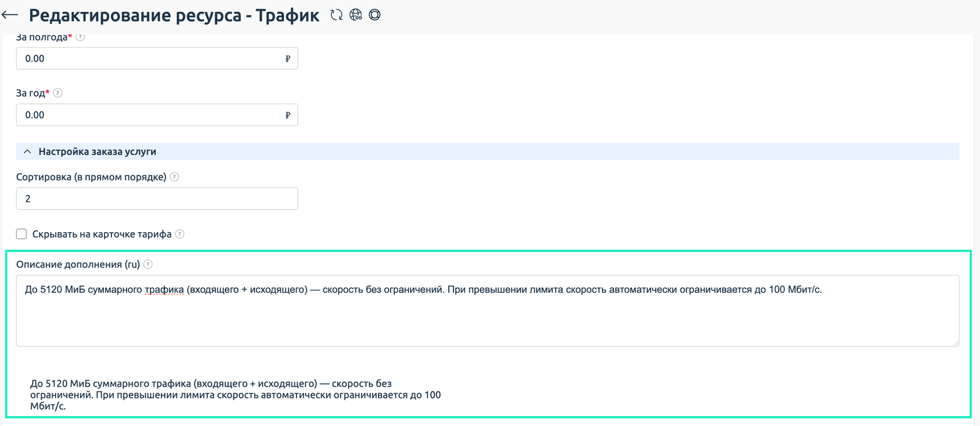Image resolution: width=980 pixels, height=426 pixels.
Task: Click the ruble sign in 'За полгода' field
Action: click(288, 59)
